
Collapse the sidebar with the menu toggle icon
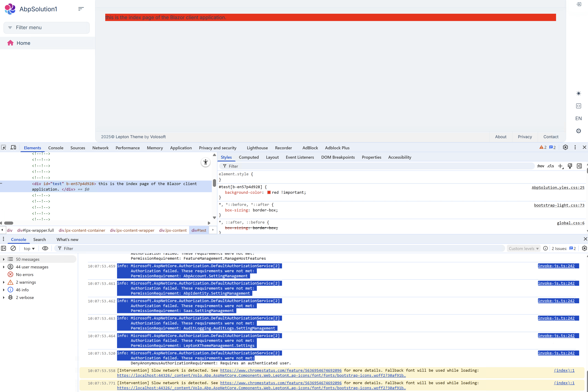point(81,9)
